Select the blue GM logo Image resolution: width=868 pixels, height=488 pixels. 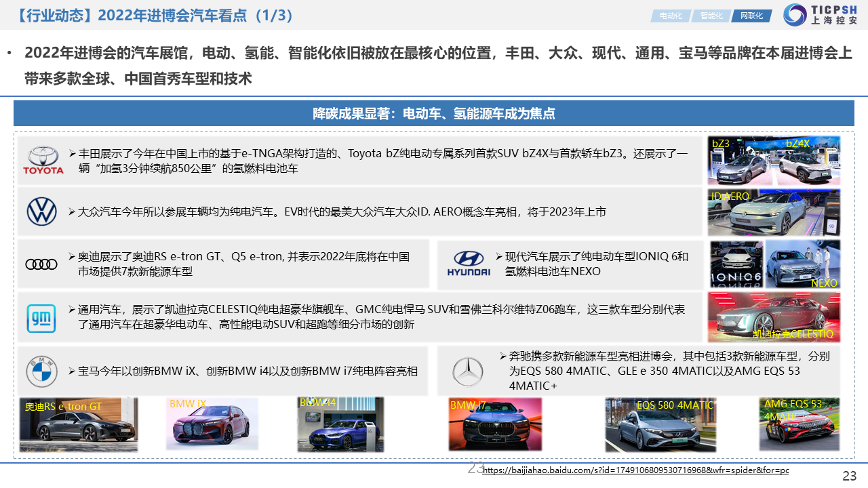point(41,319)
